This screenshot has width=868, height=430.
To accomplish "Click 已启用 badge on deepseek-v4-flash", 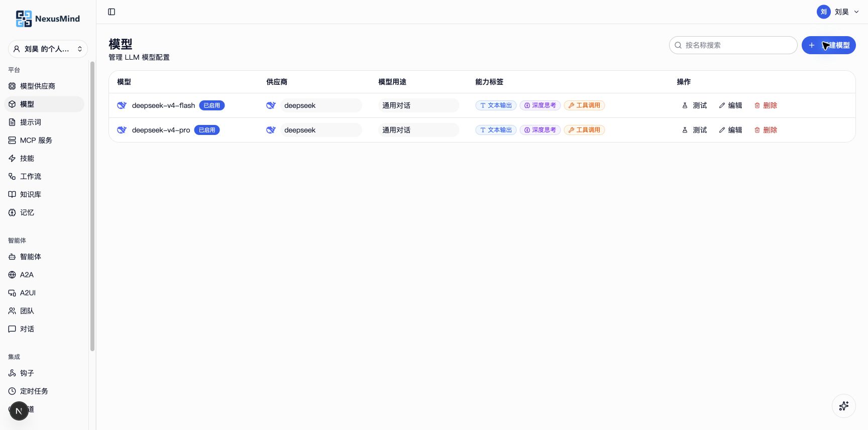I will (212, 105).
